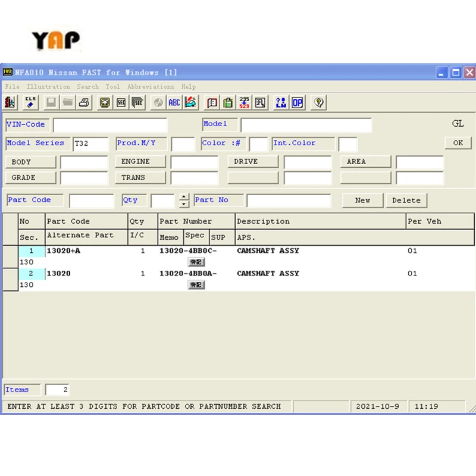Click the greyed open folder icon

click(x=67, y=102)
